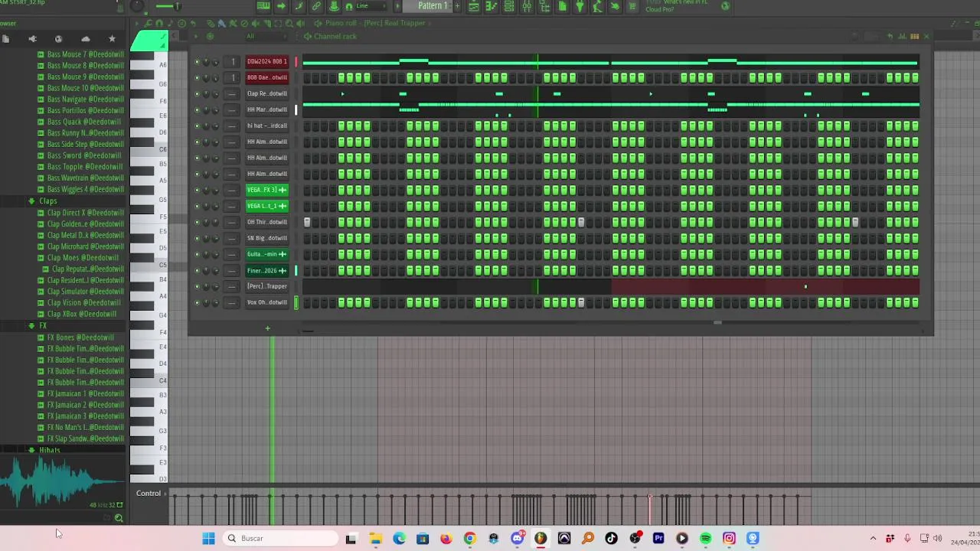The width and height of the screenshot is (980, 551).
Task: Show hidden system tray icons
Action: click(x=873, y=539)
